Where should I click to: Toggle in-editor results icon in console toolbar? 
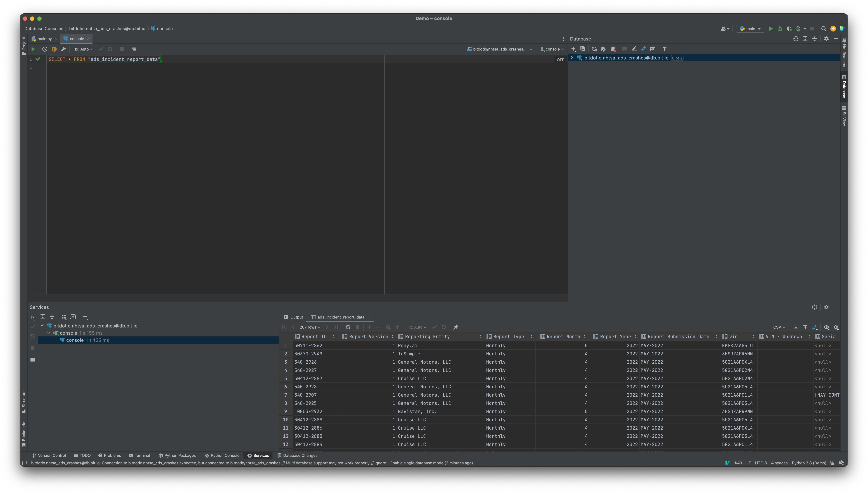(134, 49)
